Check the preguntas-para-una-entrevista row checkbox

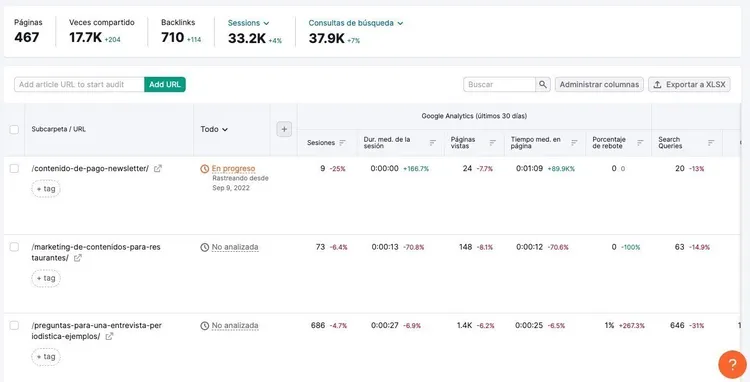coord(14,325)
